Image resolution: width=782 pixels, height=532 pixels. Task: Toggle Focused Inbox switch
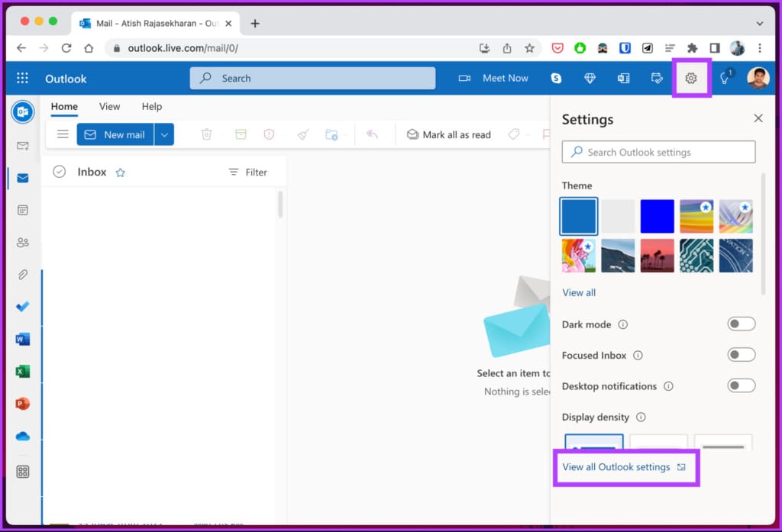(x=741, y=355)
